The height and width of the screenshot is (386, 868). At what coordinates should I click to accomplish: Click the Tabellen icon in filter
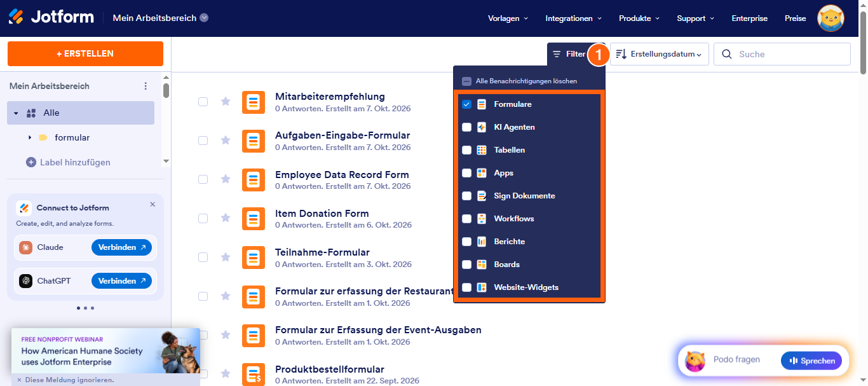pos(482,150)
